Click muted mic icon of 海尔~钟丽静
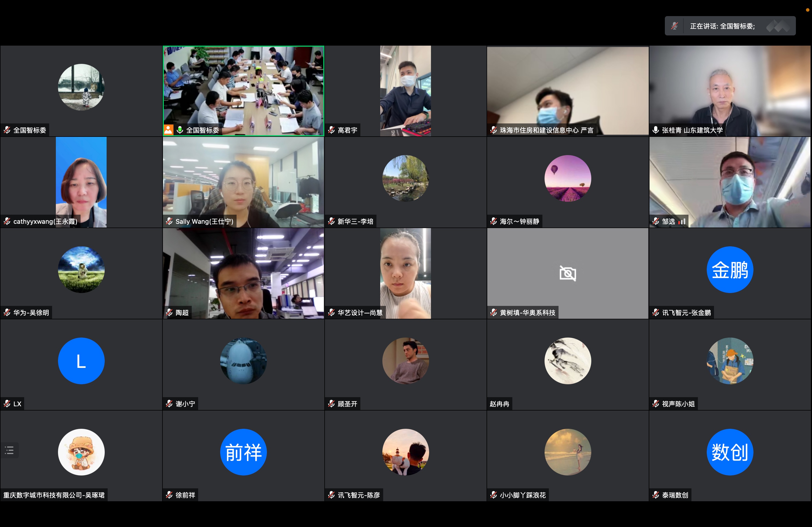The height and width of the screenshot is (527, 812). click(494, 221)
